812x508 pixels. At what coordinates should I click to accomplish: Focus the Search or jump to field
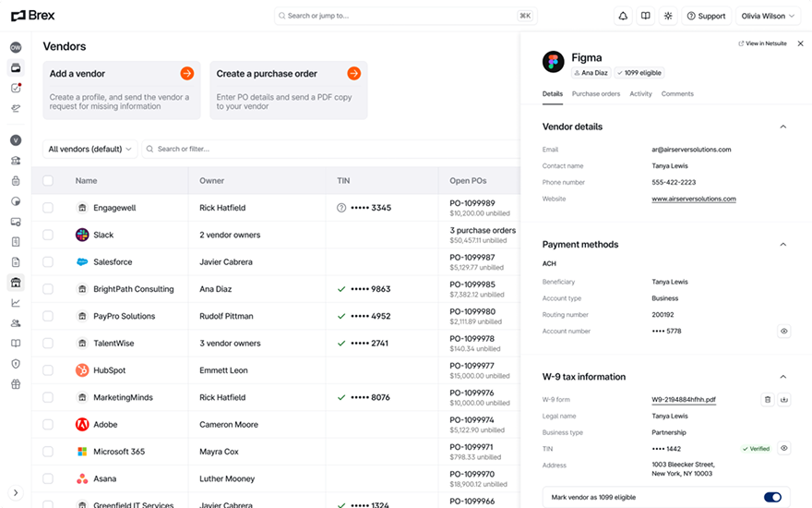pyautogui.click(x=405, y=16)
